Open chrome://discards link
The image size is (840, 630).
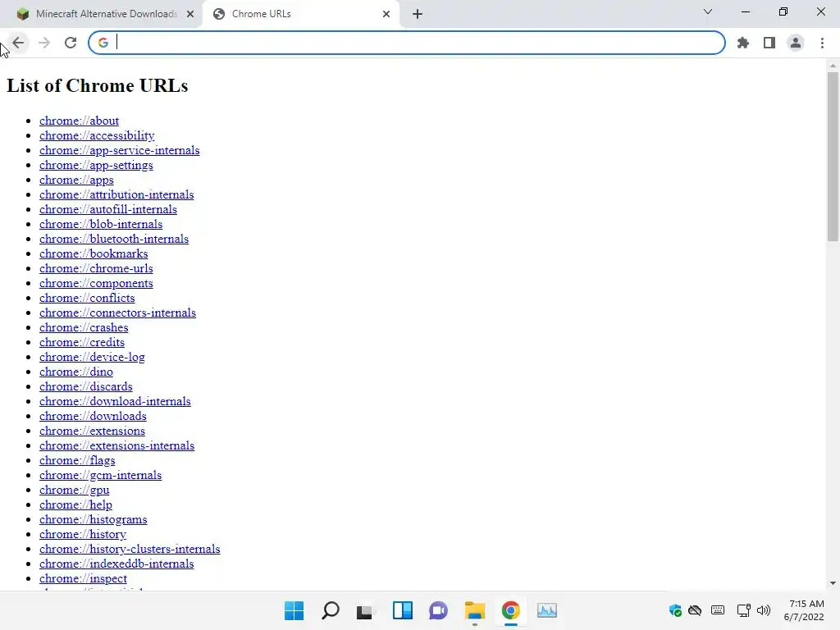(x=85, y=387)
